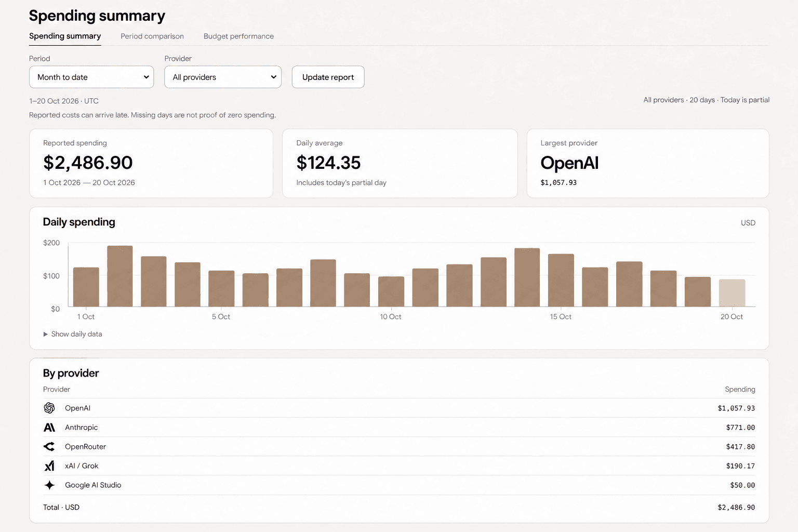This screenshot has height=532, width=798.
Task: Click the USD label on the chart
Action: (x=748, y=223)
